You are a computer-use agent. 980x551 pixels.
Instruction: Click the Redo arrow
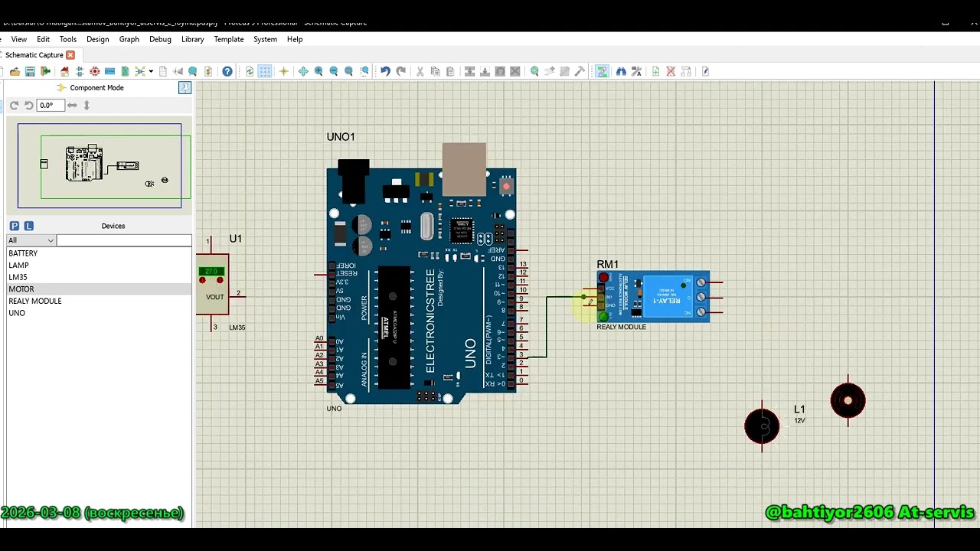tap(401, 71)
